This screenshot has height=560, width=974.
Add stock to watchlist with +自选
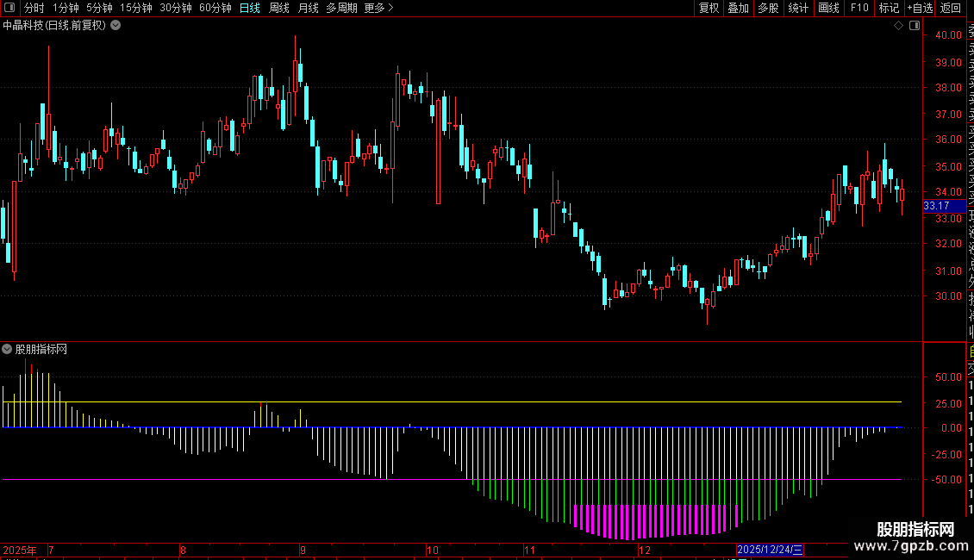(x=920, y=8)
